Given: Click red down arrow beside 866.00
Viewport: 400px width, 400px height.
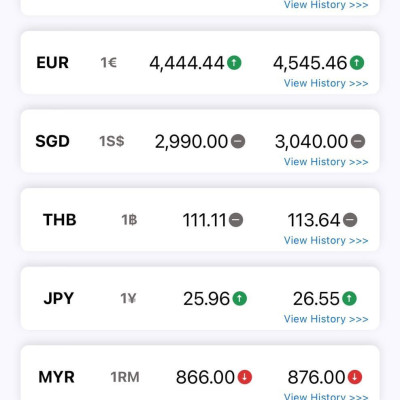Looking at the screenshot, I should [x=245, y=377].
